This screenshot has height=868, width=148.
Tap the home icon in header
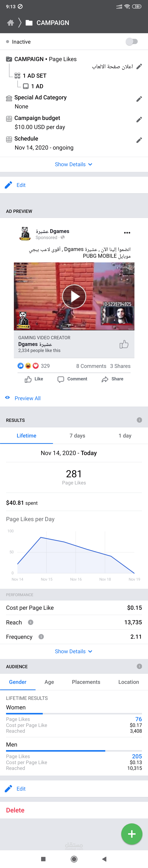(x=10, y=23)
